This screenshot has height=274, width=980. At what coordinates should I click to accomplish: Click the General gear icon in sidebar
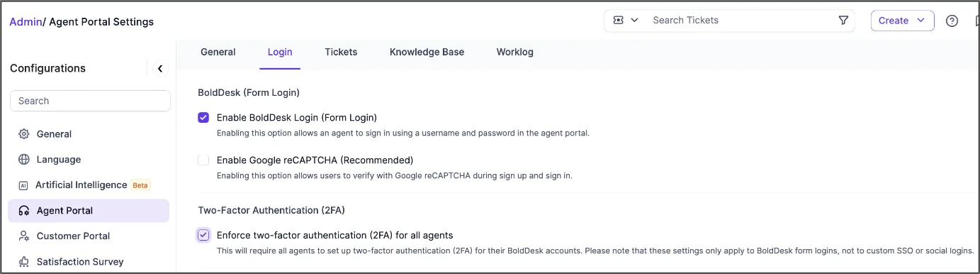[x=24, y=134]
